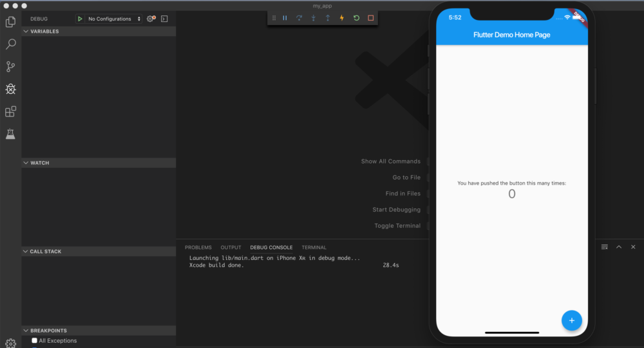Trigger Hot Reload lightning icon

click(x=342, y=18)
